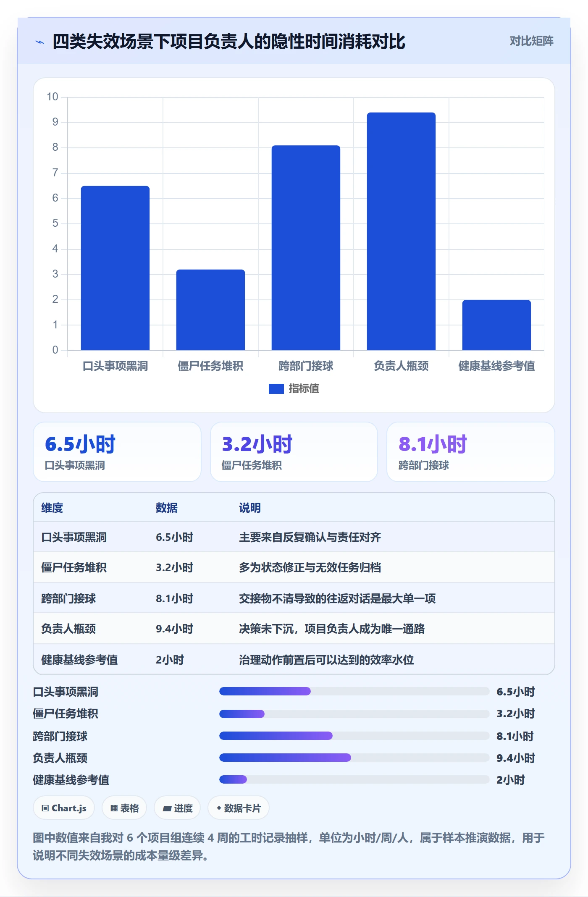Select the 跨部门接球 bar in chart
Screen dimensions: 588x897
[306, 248]
